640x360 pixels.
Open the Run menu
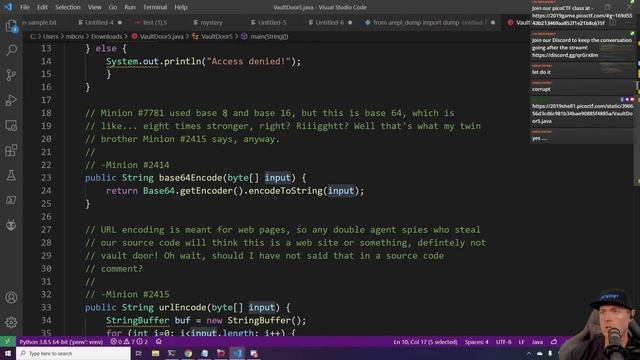coord(130,7)
